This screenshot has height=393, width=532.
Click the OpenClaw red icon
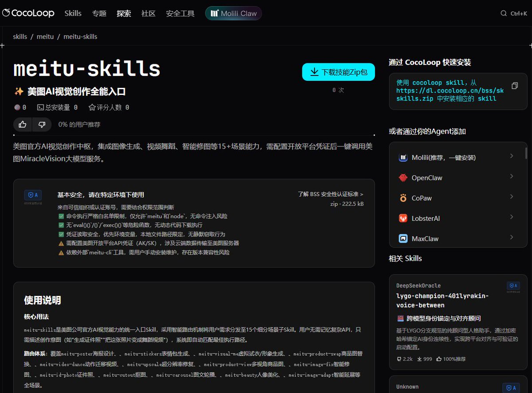[x=403, y=178]
